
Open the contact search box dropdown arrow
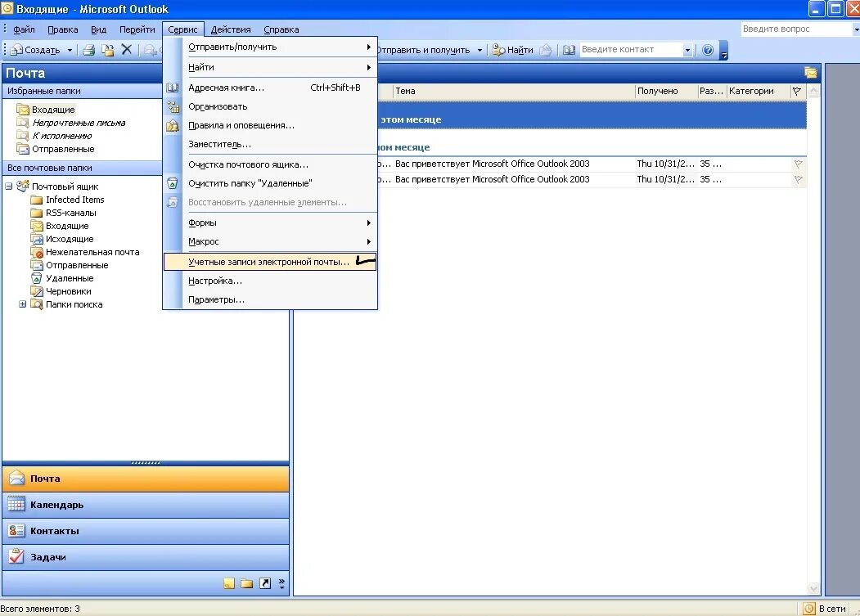coord(687,50)
